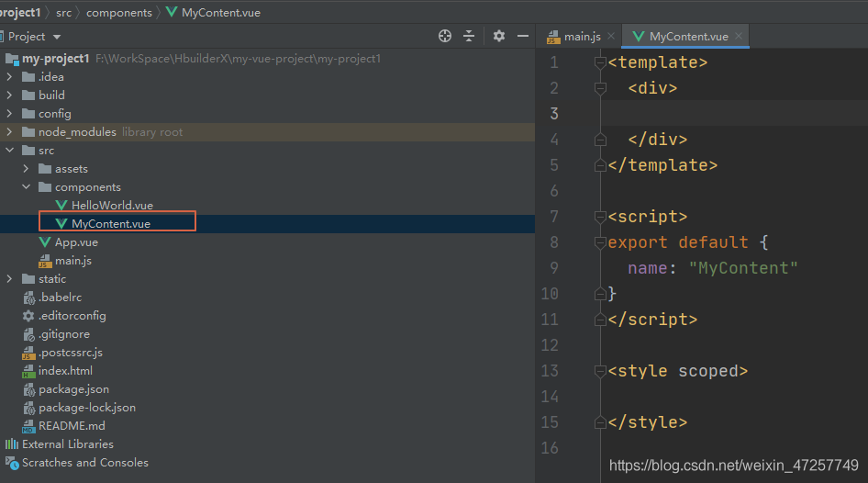Select the .gitignore file
This screenshot has width=868, height=483.
tap(63, 334)
